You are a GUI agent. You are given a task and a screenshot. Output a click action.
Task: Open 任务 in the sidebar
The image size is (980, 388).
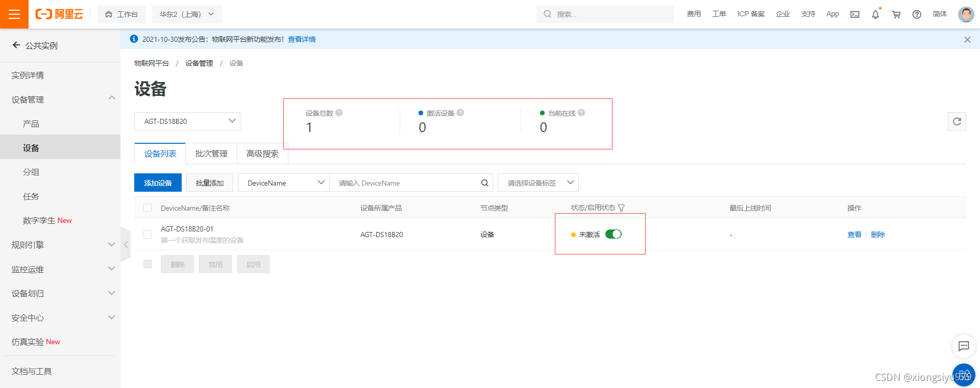click(x=31, y=196)
